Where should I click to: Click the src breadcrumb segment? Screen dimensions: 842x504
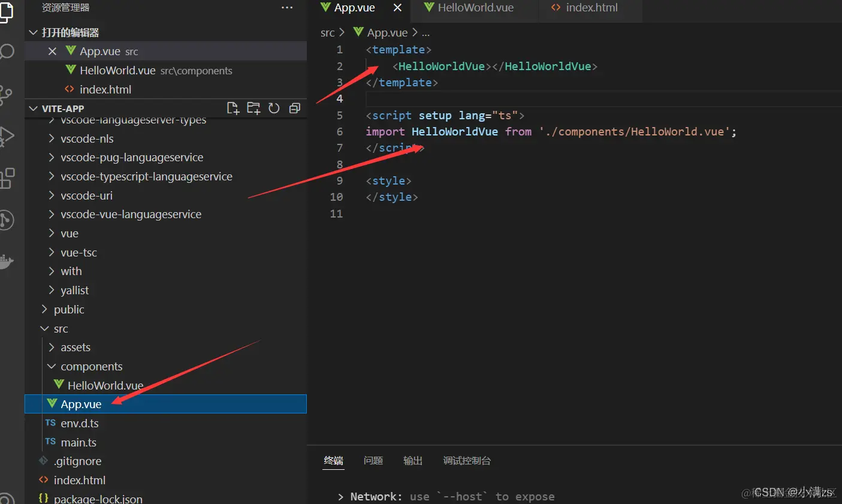(327, 33)
